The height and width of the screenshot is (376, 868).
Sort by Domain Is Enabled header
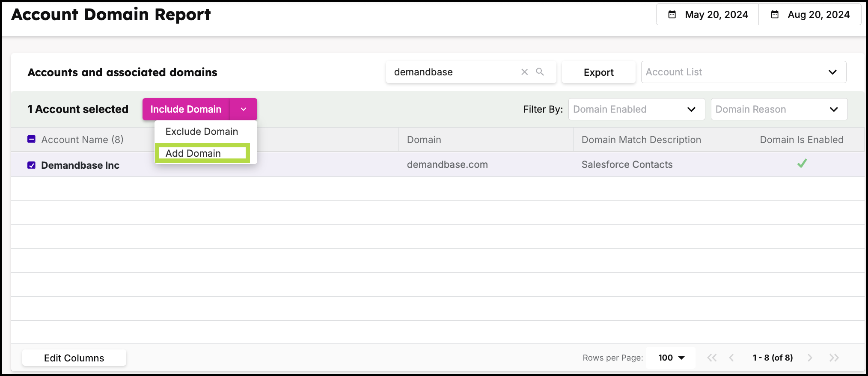pyautogui.click(x=802, y=140)
